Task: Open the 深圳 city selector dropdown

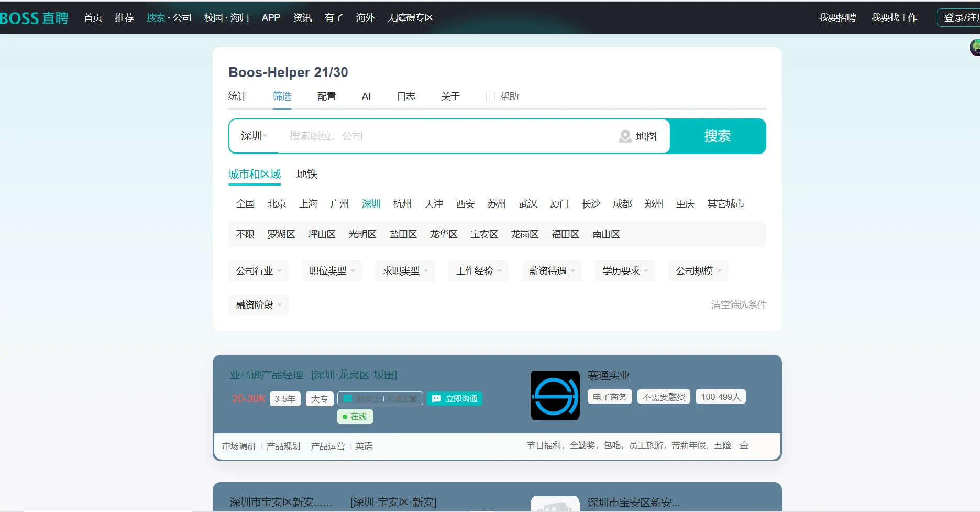Action: click(x=253, y=136)
